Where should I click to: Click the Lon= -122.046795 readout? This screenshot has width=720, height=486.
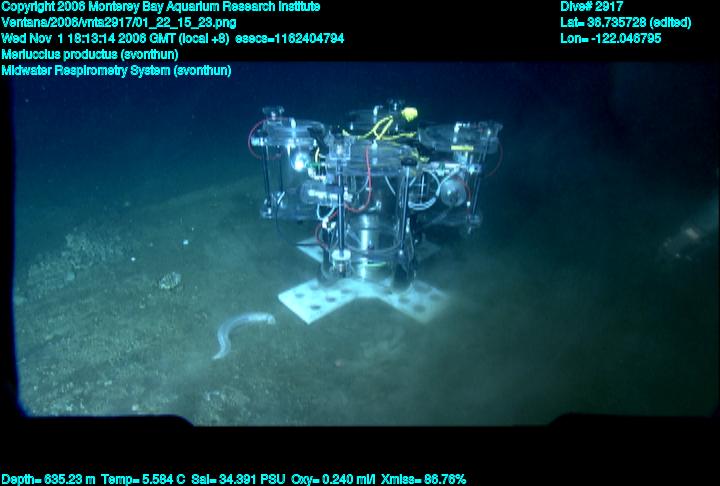pos(611,39)
